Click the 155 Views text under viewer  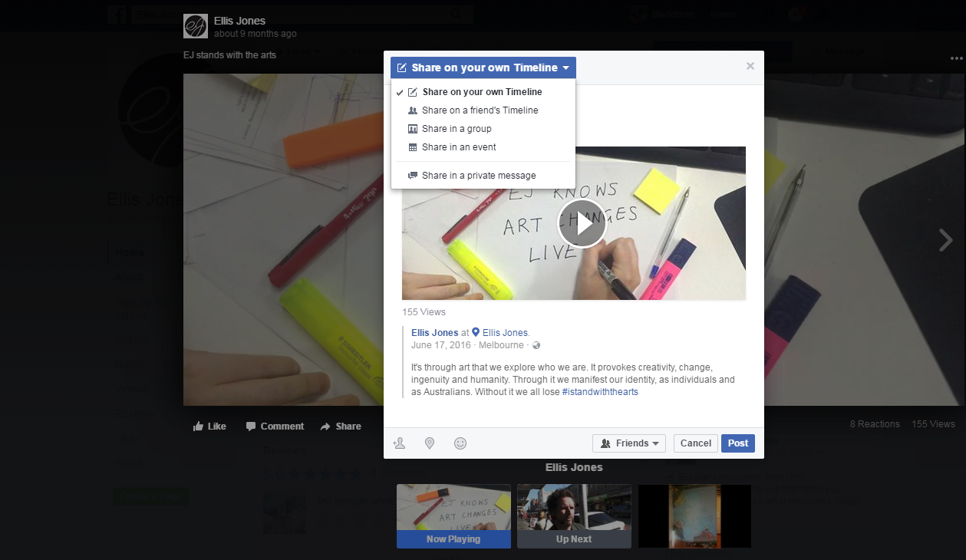pyautogui.click(x=933, y=424)
